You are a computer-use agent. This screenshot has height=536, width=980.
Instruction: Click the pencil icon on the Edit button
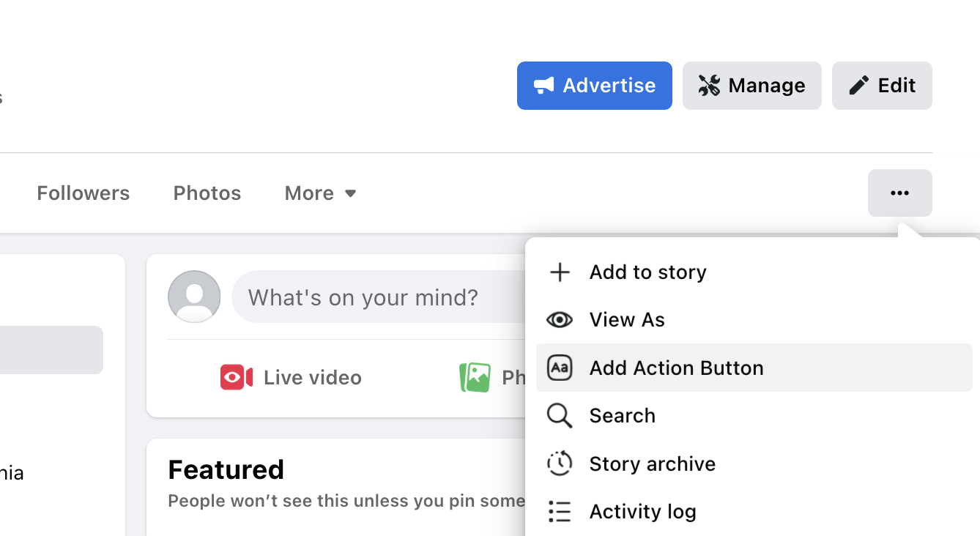(x=857, y=84)
